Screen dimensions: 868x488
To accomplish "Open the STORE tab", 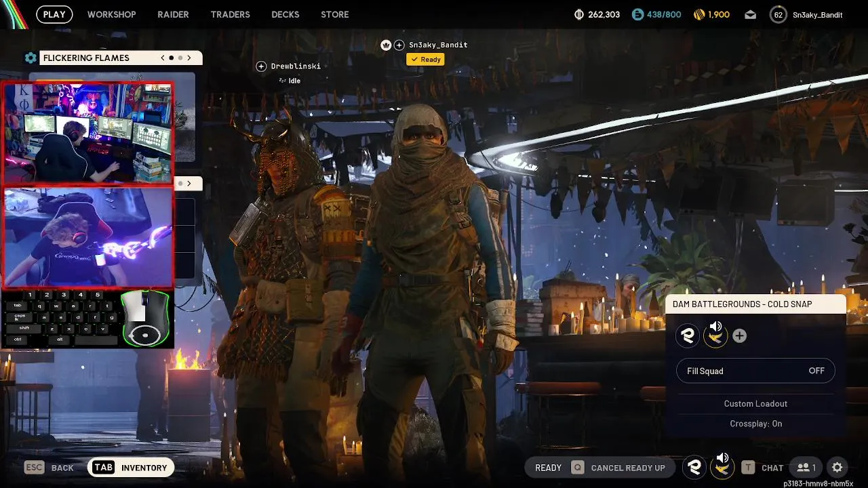I will click(334, 14).
